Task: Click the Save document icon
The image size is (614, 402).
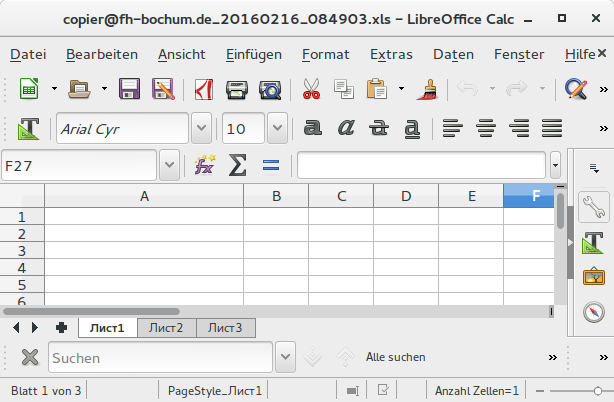Action: pyautogui.click(x=129, y=90)
